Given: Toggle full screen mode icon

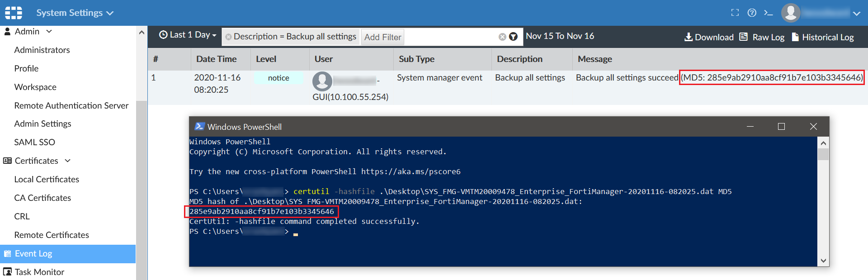Looking at the screenshot, I should [x=735, y=13].
